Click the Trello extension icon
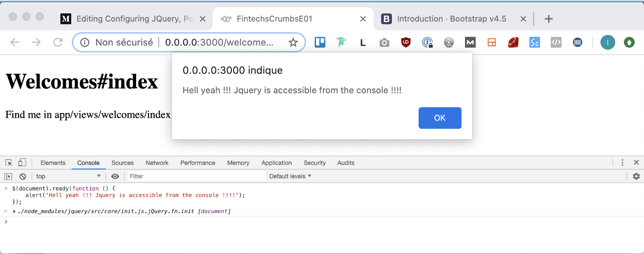644x254 pixels. click(x=320, y=42)
